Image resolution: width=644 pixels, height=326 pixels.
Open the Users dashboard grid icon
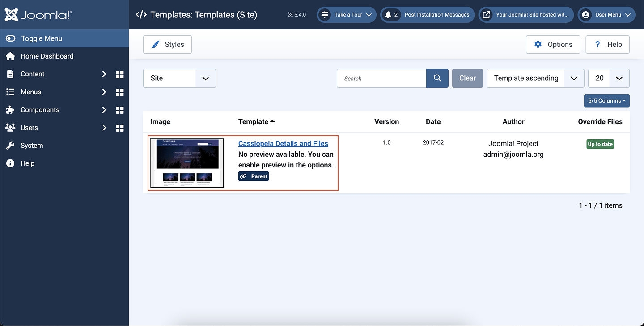coord(120,128)
